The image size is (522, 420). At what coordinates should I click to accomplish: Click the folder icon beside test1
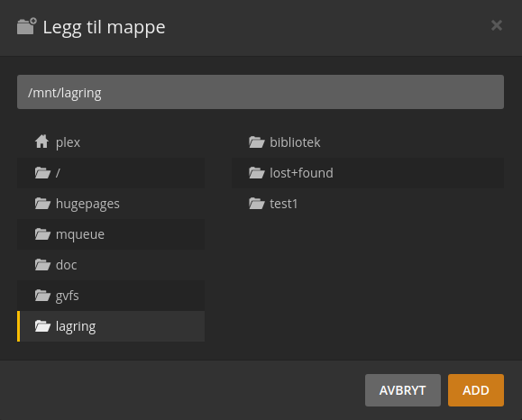(257, 204)
